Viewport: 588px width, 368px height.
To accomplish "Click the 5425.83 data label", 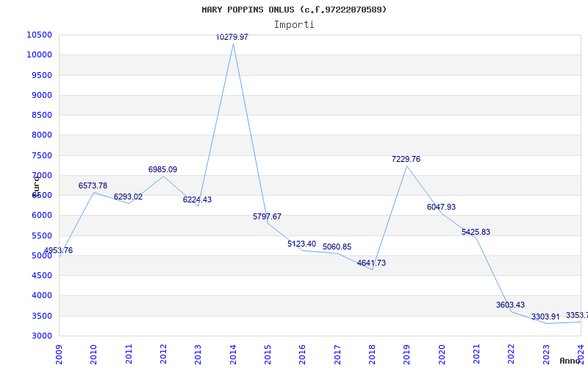I will point(476,232).
